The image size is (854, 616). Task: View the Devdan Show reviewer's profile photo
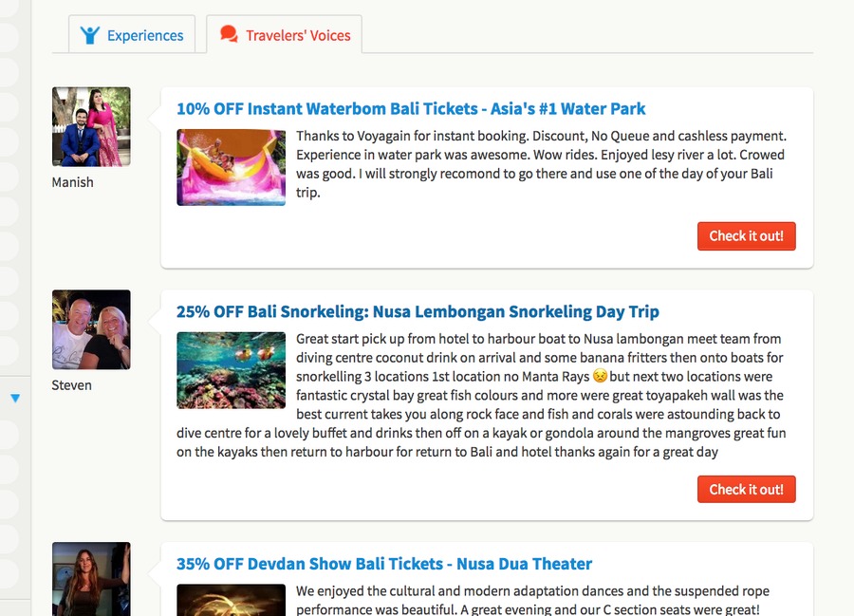pyautogui.click(x=91, y=579)
